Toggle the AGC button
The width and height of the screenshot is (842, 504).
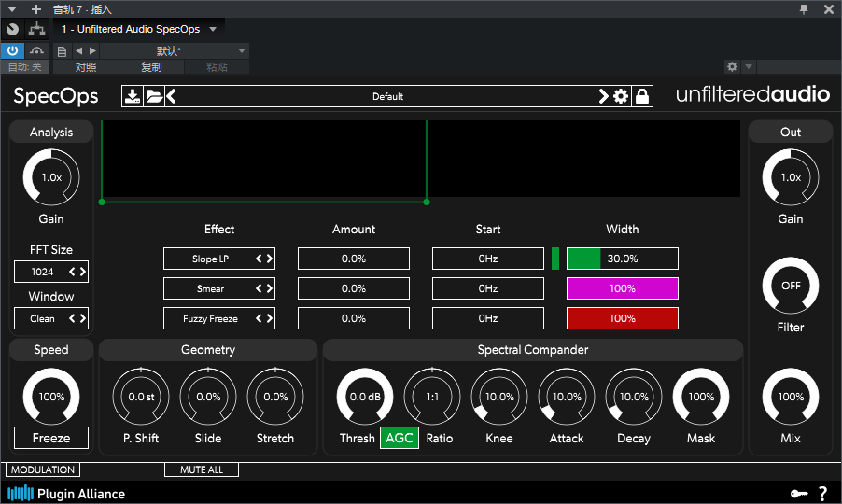tap(400, 438)
